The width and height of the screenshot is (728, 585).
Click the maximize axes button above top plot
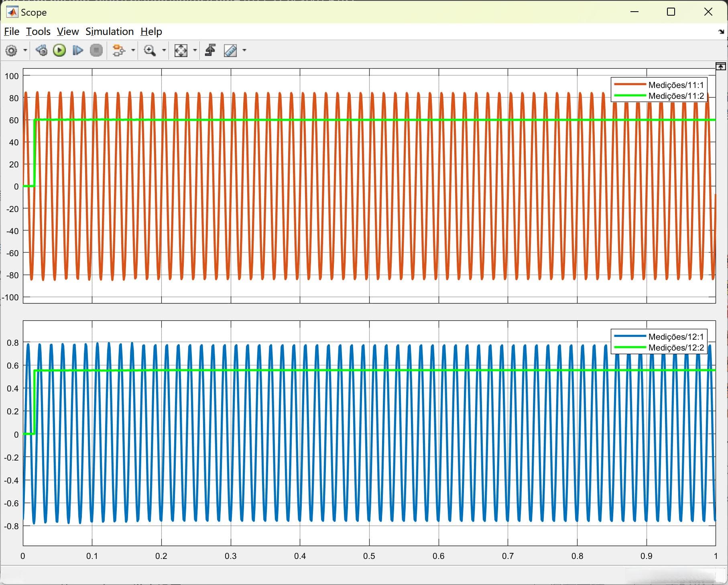[x=721, y=67]
